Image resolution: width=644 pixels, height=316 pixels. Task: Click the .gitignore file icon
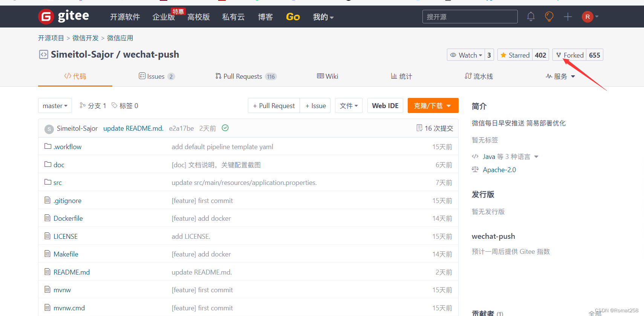click(47, 200)
